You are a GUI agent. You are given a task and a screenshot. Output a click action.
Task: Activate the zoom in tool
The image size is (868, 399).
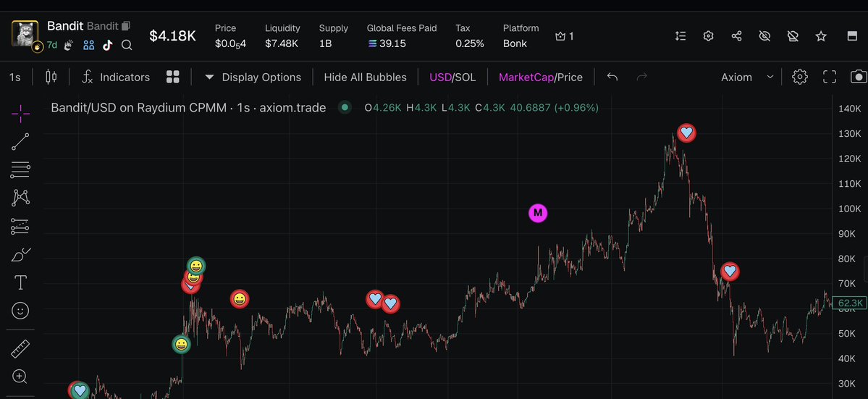coord(20,377)
